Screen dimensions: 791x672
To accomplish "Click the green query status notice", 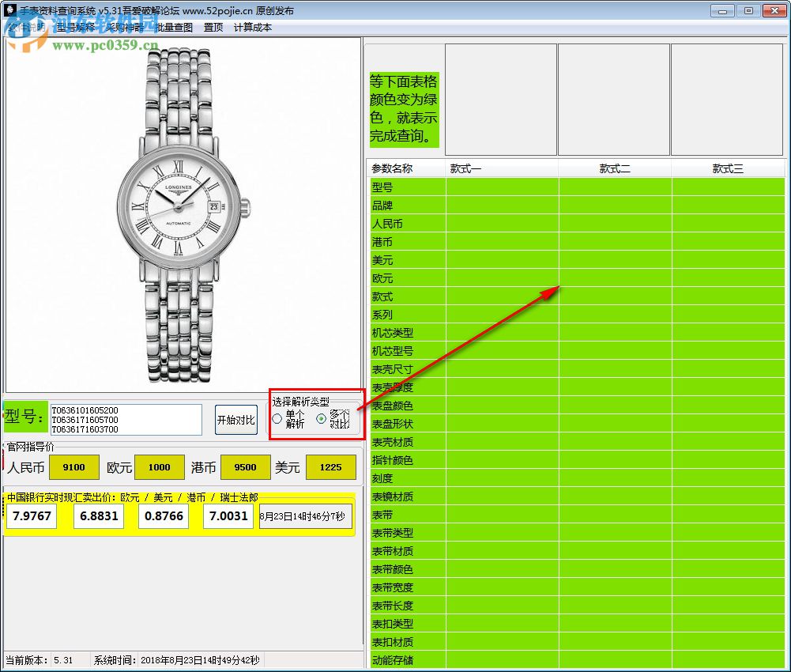I will pyautogui.click(x=404, y=109).
